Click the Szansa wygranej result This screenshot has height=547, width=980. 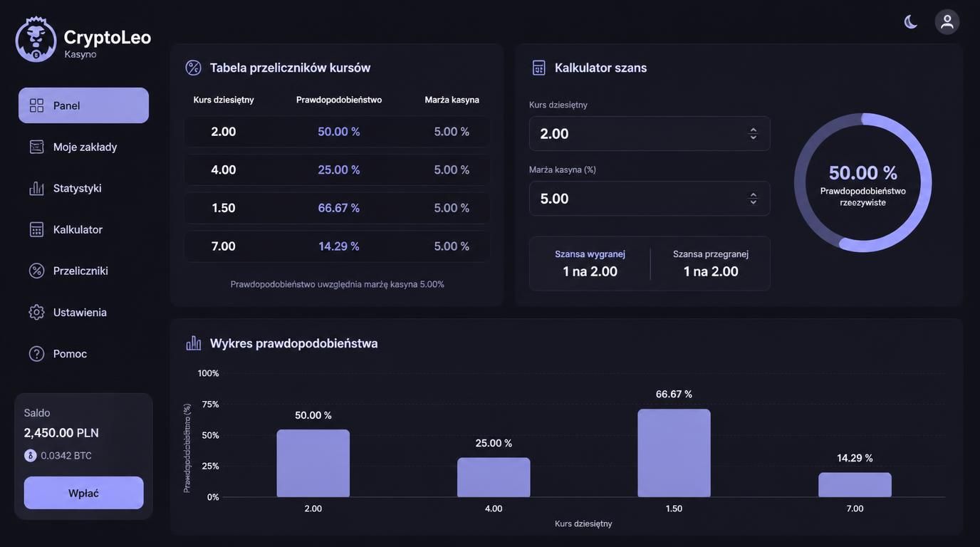590,264
